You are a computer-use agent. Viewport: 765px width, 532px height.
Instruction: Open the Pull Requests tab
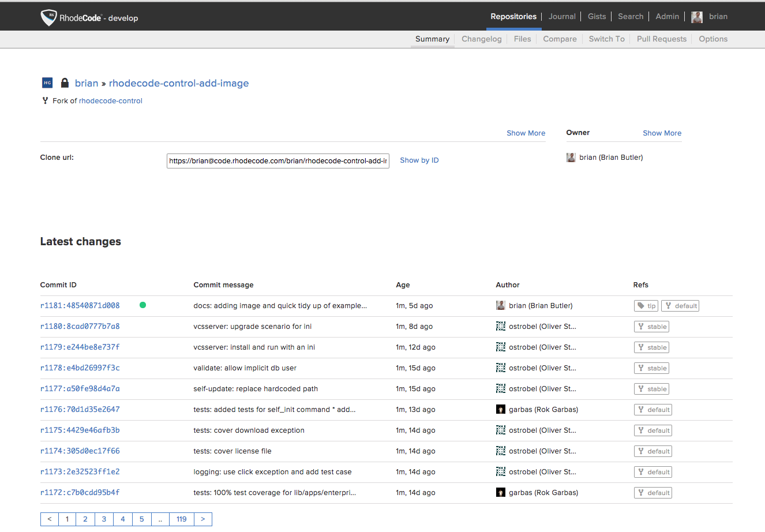661,39
